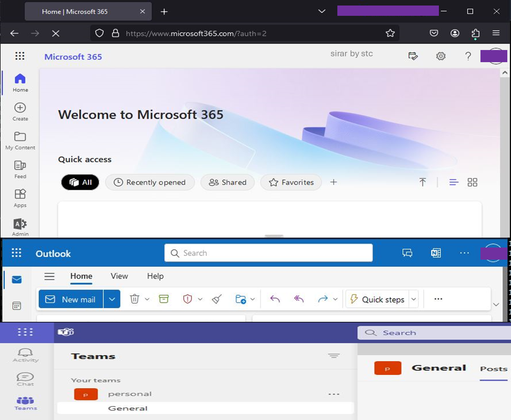Viewport: 511px width, 420px height.
Task: Expand the Move to dropdown arrow
Action: click(252, 299)
